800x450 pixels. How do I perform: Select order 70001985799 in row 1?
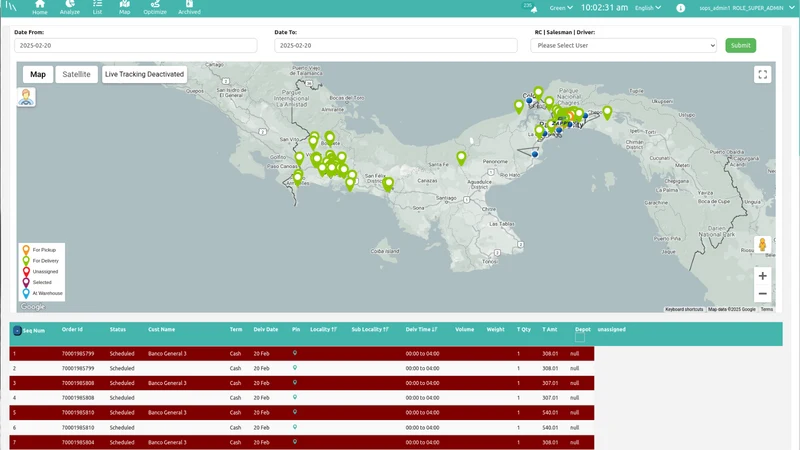click(78, 354)
